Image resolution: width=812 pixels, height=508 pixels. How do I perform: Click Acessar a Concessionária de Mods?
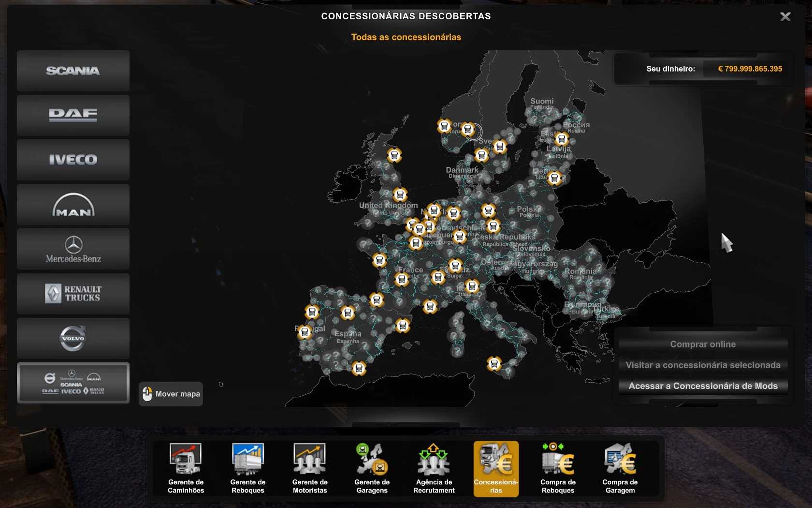[703, 386]
